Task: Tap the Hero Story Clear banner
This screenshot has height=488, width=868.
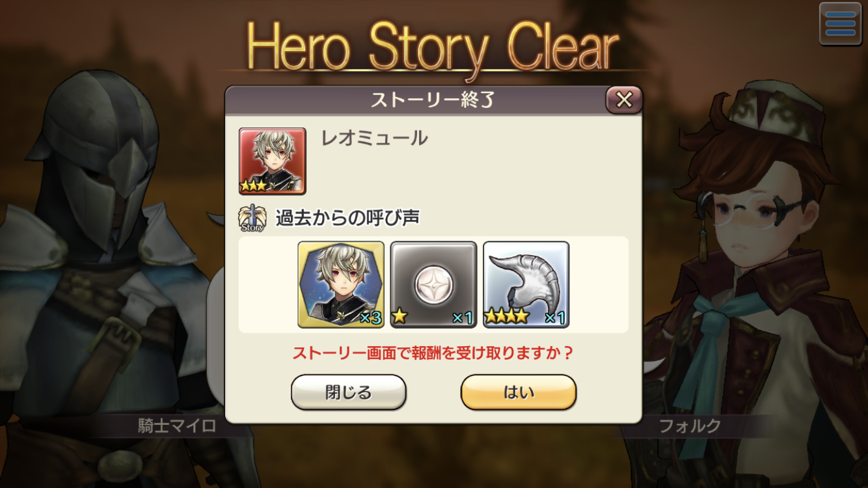Action: tap(433, 47)
